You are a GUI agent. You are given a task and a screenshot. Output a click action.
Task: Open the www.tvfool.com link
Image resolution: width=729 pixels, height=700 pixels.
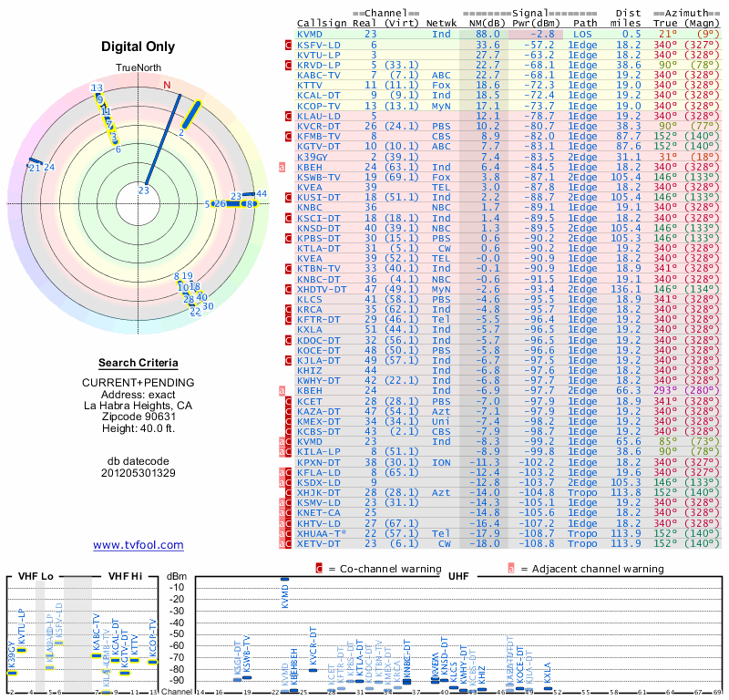[x=139, y=545]
